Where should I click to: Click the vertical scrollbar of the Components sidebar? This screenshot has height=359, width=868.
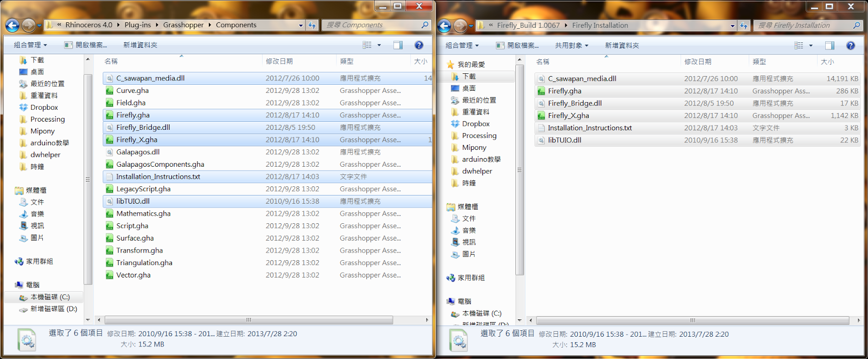[x=88, y=179]
